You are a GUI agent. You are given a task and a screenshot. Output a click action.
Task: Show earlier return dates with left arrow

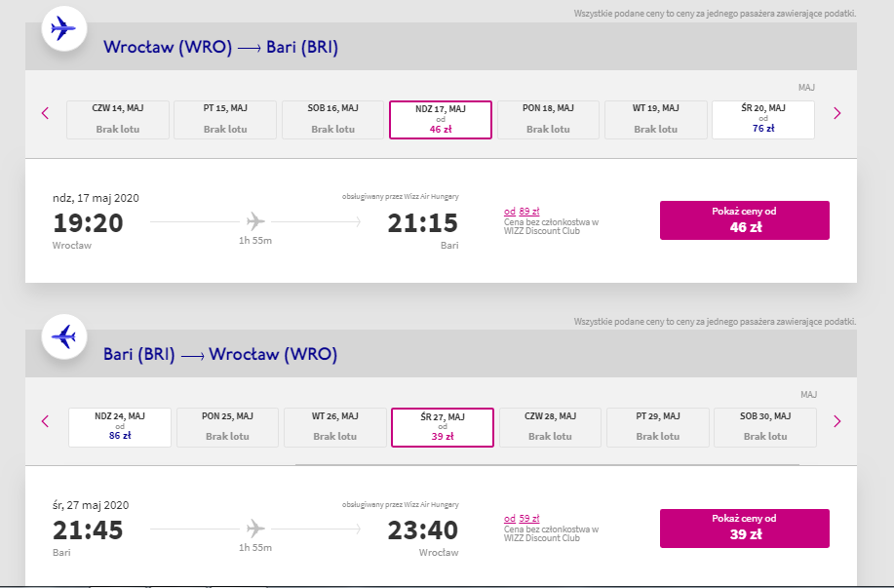click(x=46, y=421)
